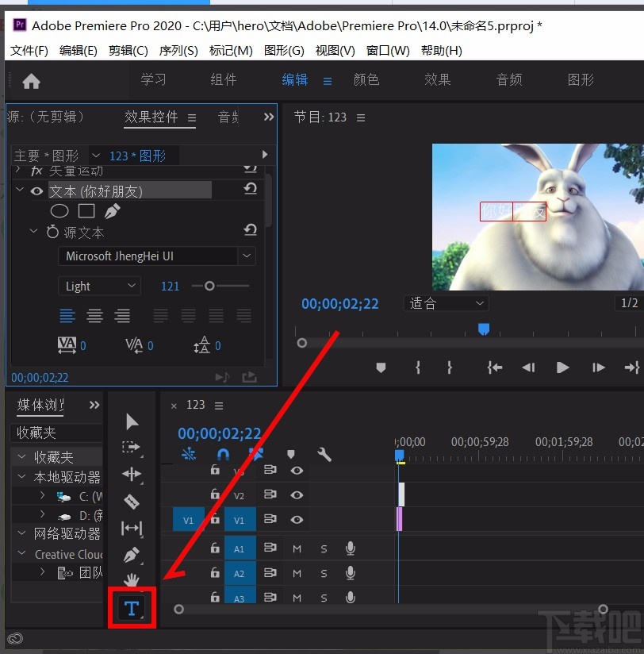Right align the text

click(x=122, y=316)
